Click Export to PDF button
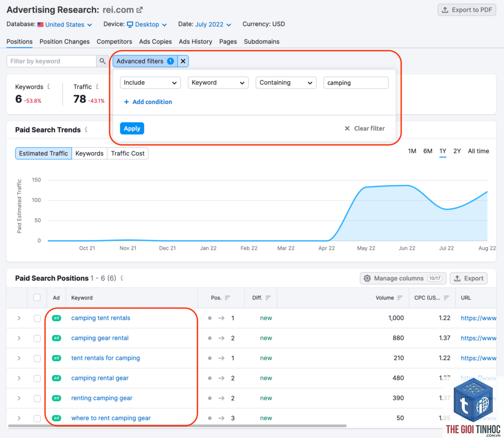The image size is (504, 438). coord(467,10)
